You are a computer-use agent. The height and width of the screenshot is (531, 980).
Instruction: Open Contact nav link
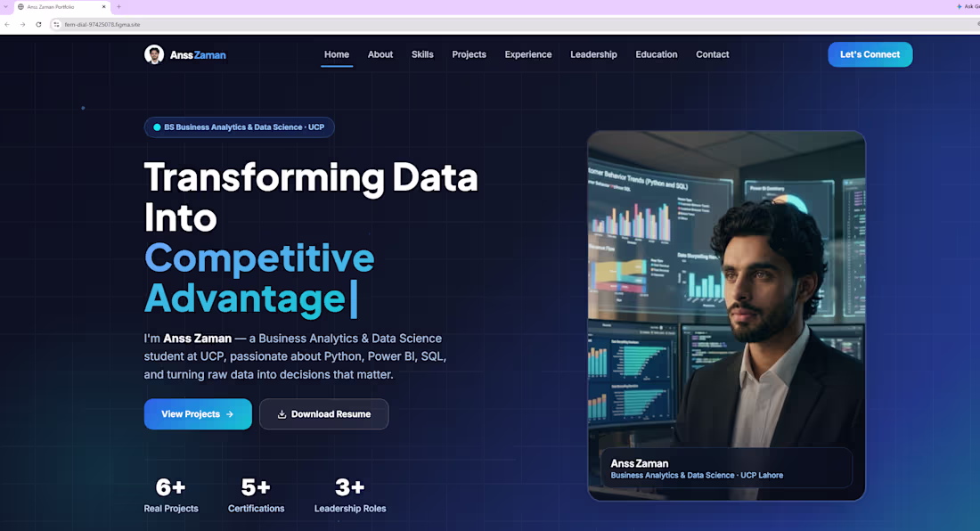(x=712, y=54)
